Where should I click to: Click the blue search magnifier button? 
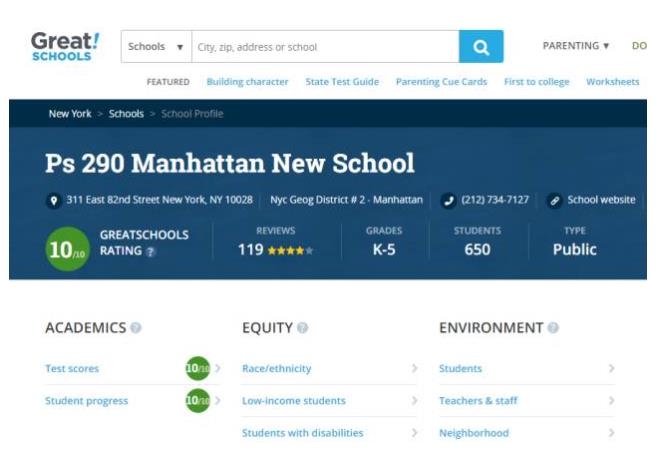tap(481, 46)
